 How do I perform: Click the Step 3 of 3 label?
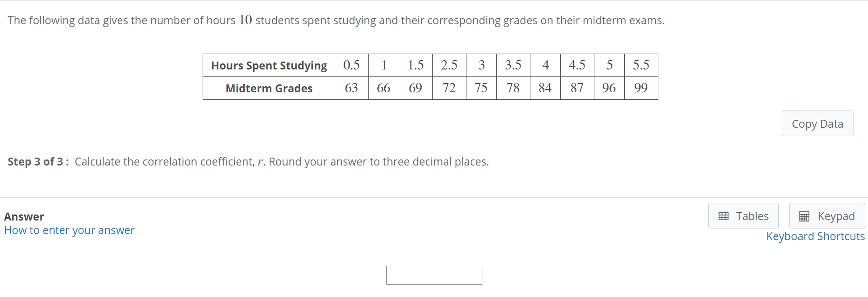(37, 162)
